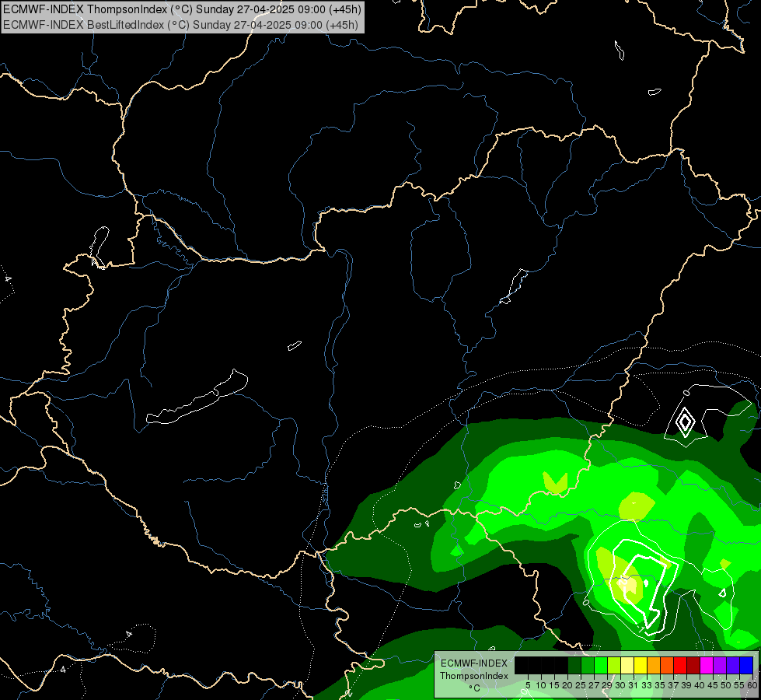761x700 pixels.
Task: Click the legend value 60 label
Action: (x=752, y=685)
